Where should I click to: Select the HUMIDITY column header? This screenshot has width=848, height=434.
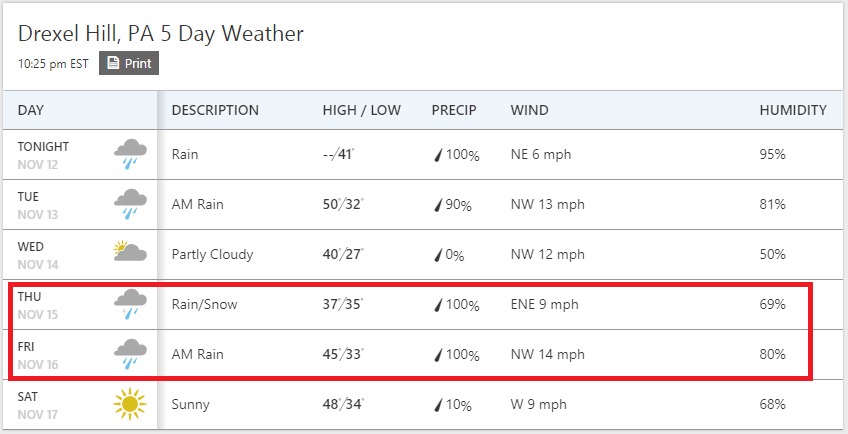[x=793, y=110]
